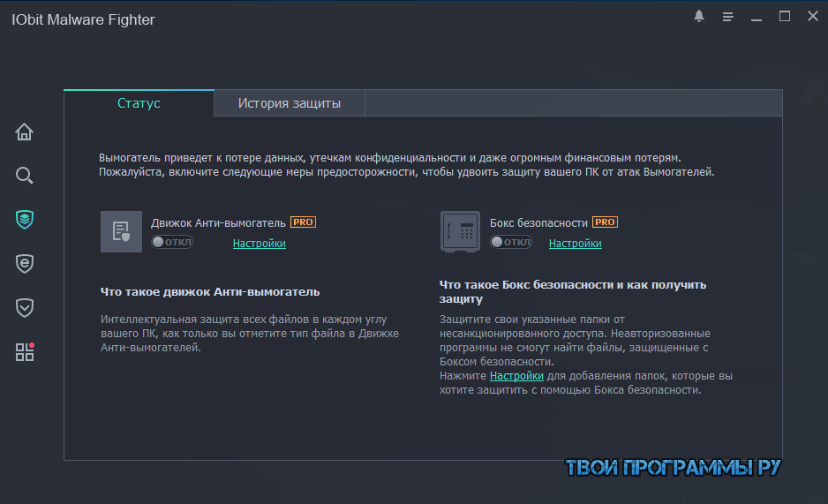Open the hamburger options menu
This screenshot has height=504, width=828.
727,17
